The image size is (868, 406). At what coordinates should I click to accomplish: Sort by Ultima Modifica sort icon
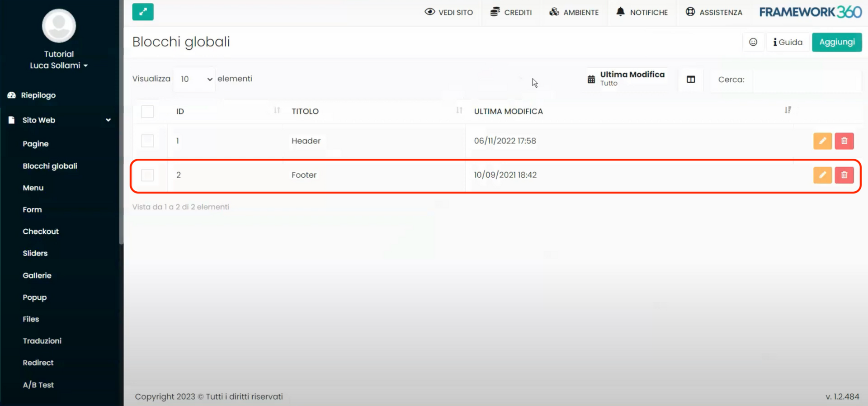point(788,110)
